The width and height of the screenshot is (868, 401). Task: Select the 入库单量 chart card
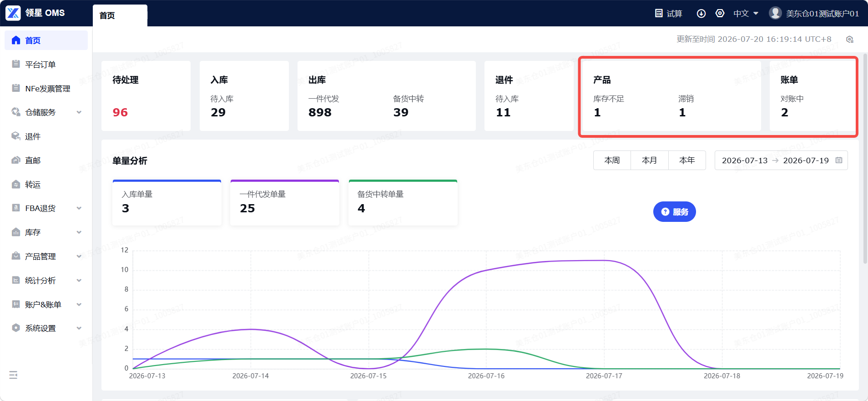tap(167, 202)
